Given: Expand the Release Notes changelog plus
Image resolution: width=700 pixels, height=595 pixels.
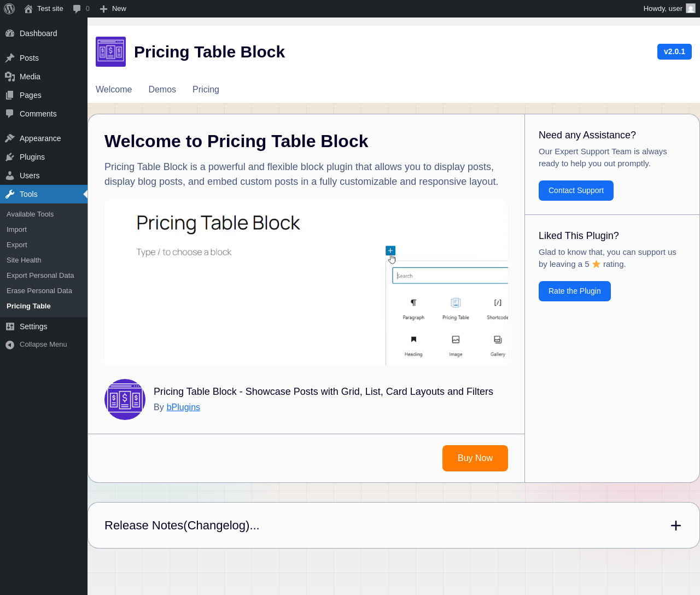Looking at the screenshot, I should click(676, 526).
